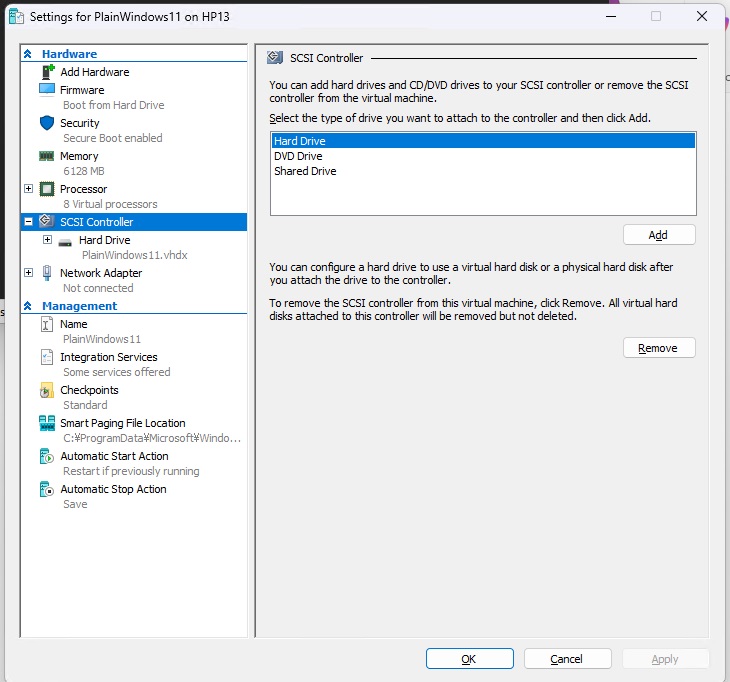Expand the Hard Drive tree node

tap(47, 240)
